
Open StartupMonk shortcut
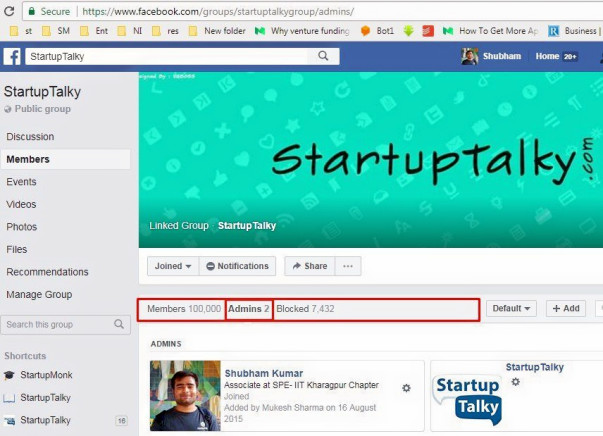(46, 375)
